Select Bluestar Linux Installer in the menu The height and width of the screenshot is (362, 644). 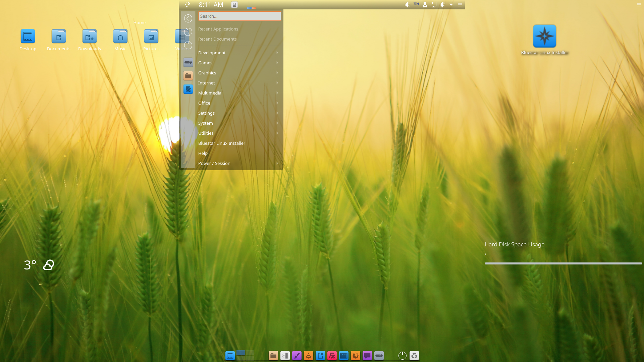click(238, 143)
